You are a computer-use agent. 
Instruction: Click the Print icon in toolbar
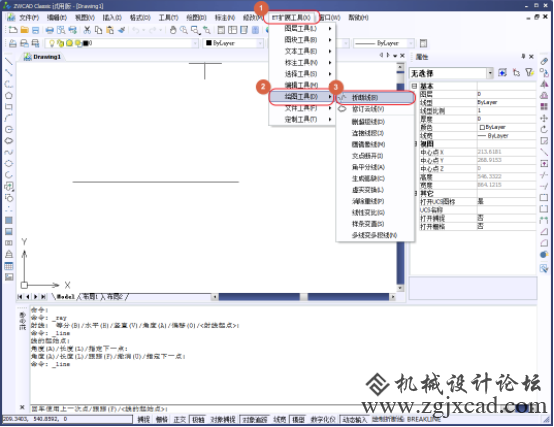(50, 30)
